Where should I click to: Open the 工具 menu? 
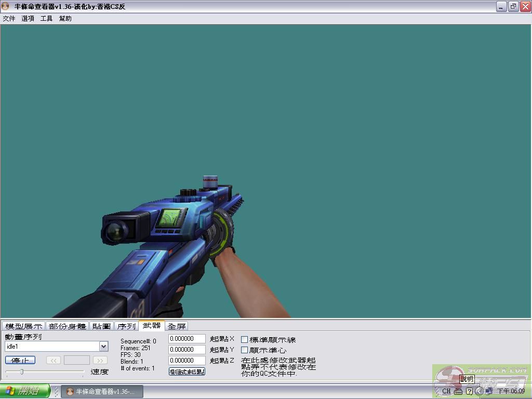coord(46,19)
